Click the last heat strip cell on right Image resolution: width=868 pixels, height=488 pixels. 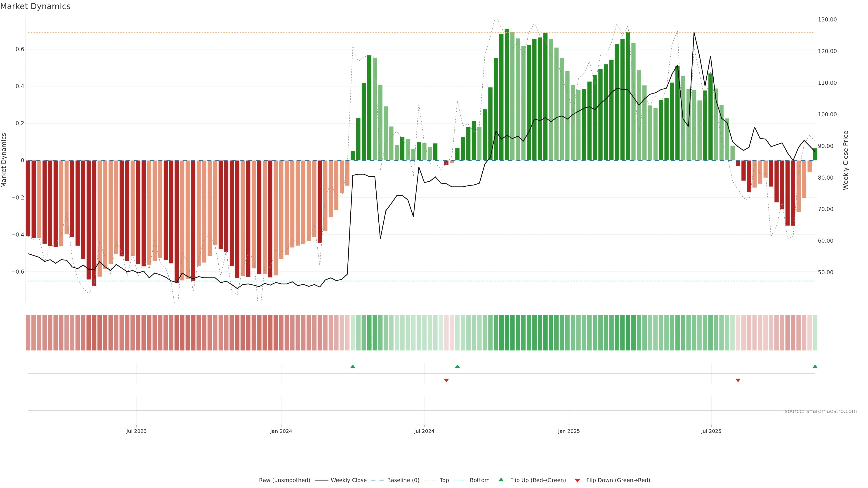tap(815, 333)
